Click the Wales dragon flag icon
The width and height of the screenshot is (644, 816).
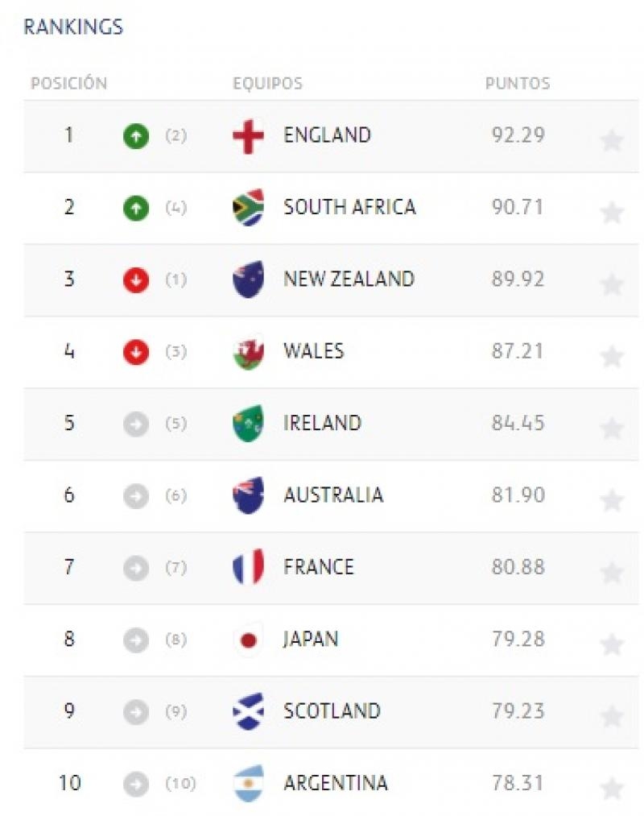tap(248, 352)
